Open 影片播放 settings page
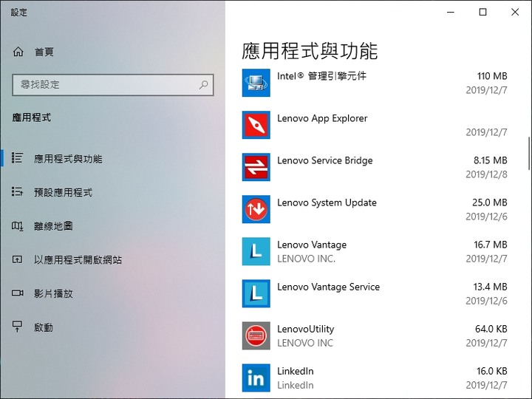The image size is (532, 399). (53, 293)
